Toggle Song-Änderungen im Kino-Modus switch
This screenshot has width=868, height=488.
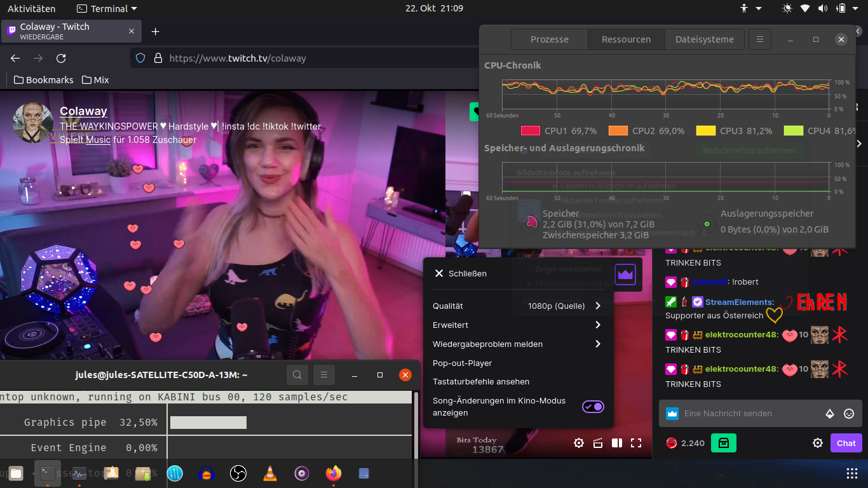pos(593,407)
